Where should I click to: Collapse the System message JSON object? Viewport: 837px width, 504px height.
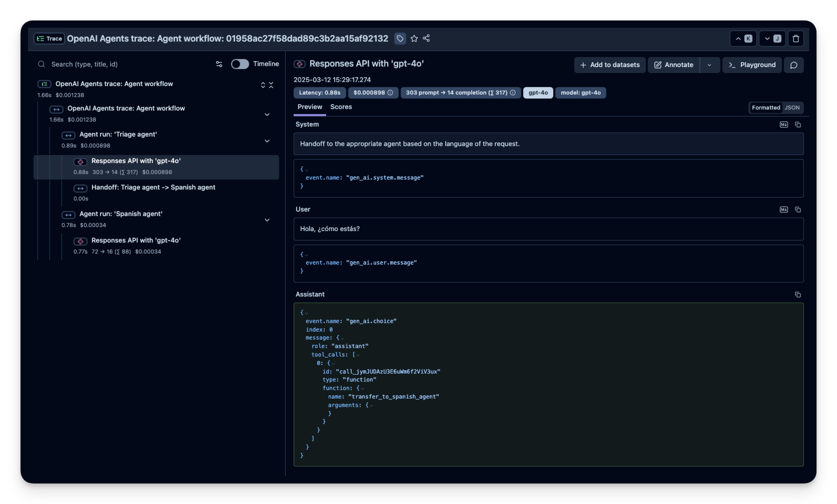pos(306,169)
